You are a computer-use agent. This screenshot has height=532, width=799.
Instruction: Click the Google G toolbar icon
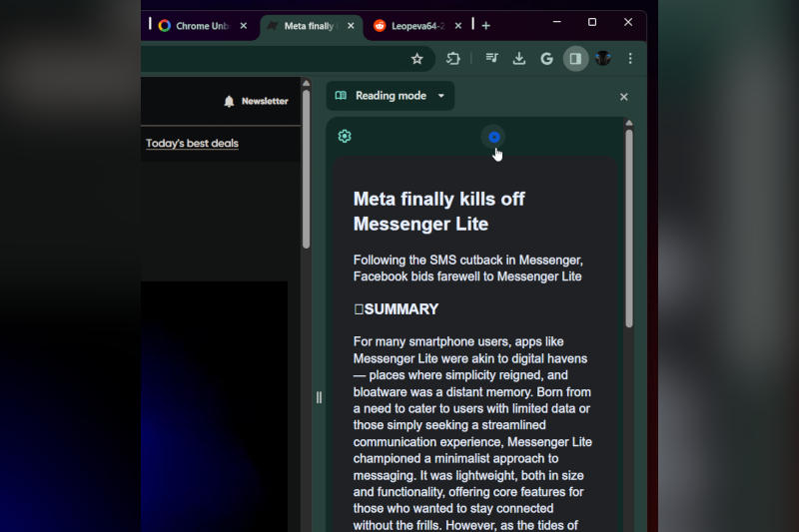546,59
